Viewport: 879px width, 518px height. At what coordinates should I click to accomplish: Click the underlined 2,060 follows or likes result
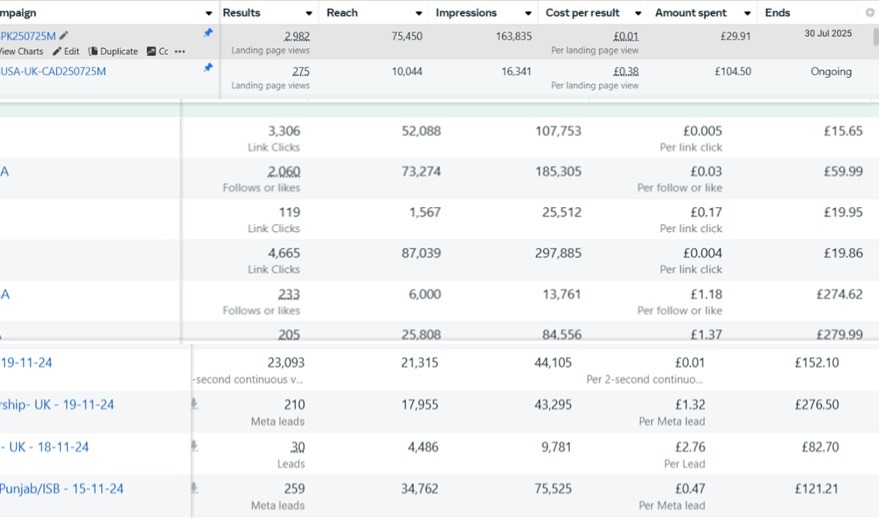click(x=284, y=172)
